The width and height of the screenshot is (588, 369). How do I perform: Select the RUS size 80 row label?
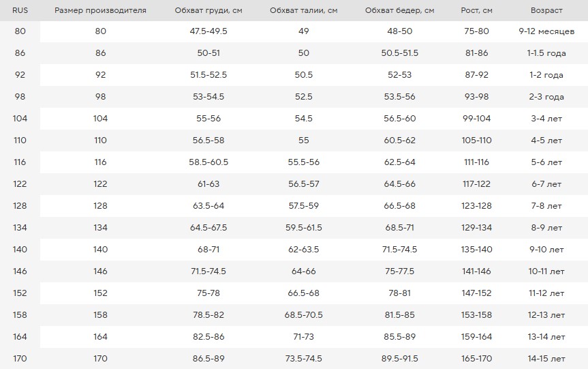(x=20, y=31)
